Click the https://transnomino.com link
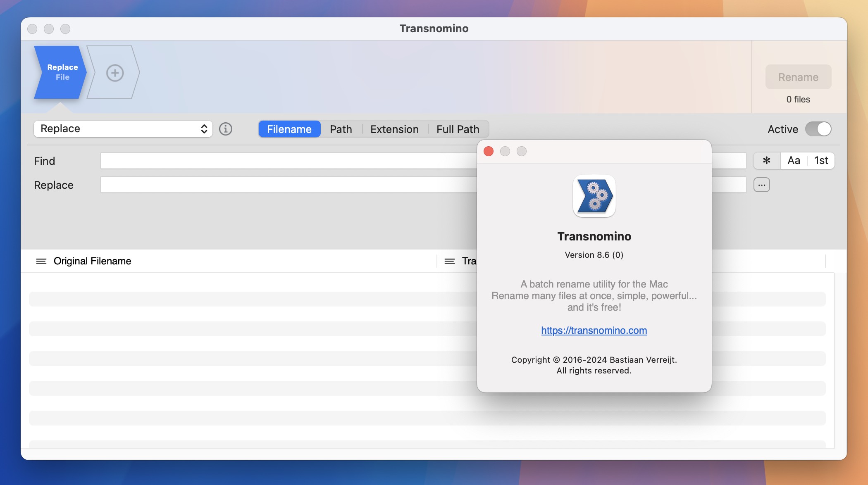The height and width of the screenshot is (485, 868). pos(594,330)
